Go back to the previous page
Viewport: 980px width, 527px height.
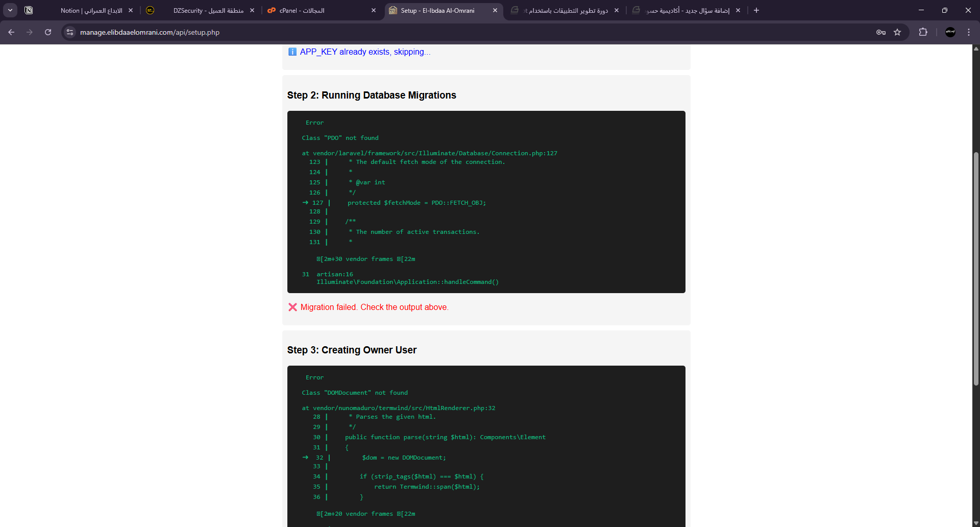pos(11,32)
